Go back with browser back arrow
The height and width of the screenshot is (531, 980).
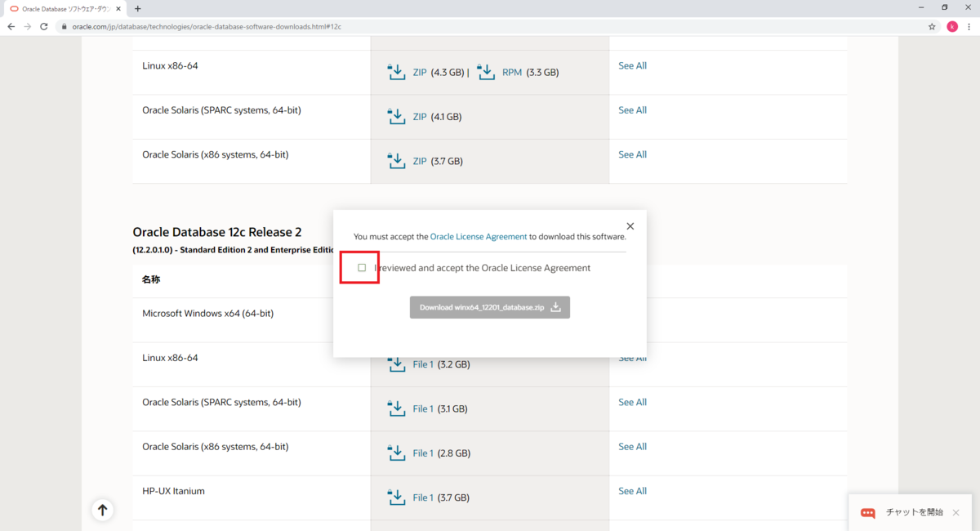[x=11, y=26]
